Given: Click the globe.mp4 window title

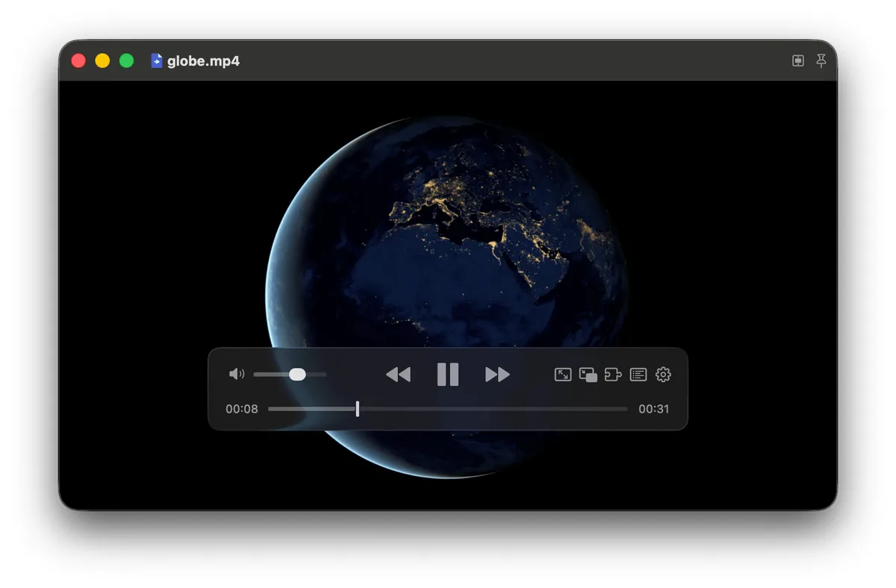Looking at the screenshot, I should (204, 61).
